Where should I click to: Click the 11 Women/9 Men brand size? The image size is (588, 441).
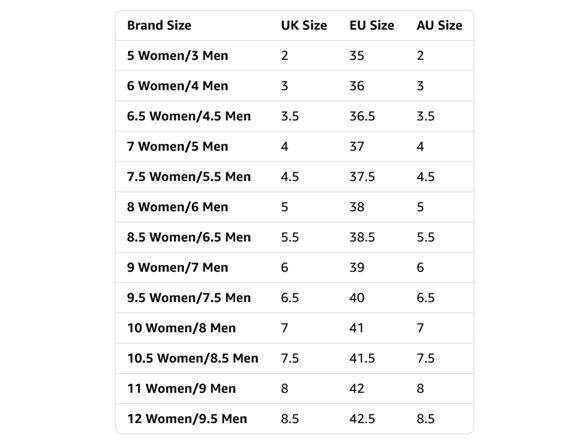click(x=182, y=388)
